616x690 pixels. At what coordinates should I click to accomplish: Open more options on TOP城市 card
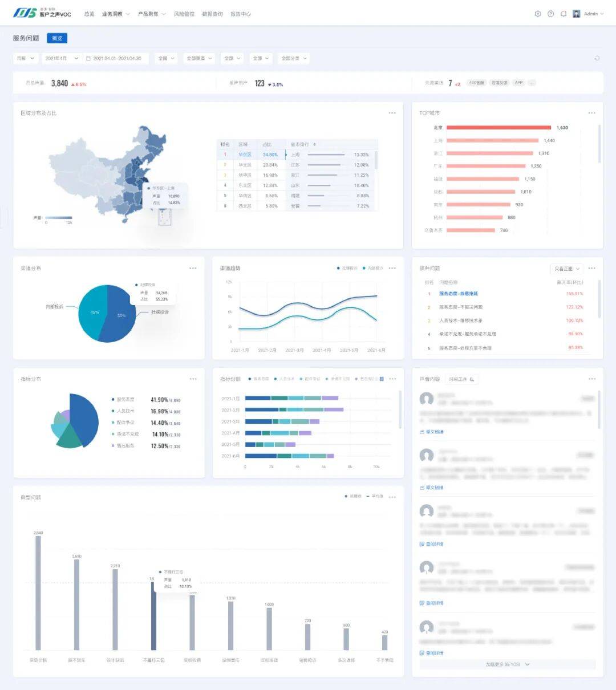tap(591, 113)
